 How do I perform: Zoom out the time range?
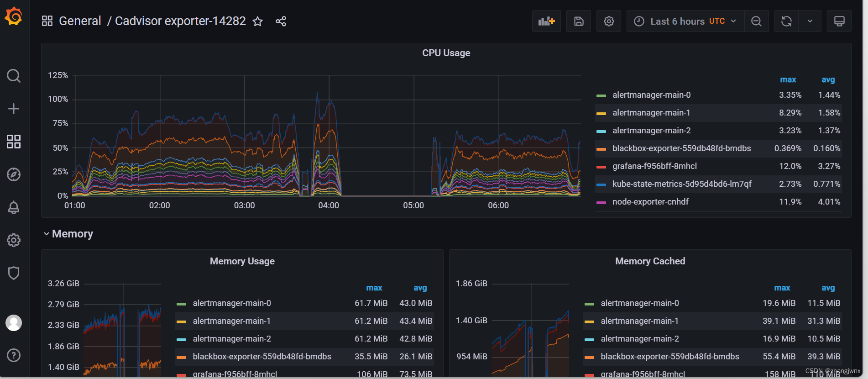click(x=756, y=21)
